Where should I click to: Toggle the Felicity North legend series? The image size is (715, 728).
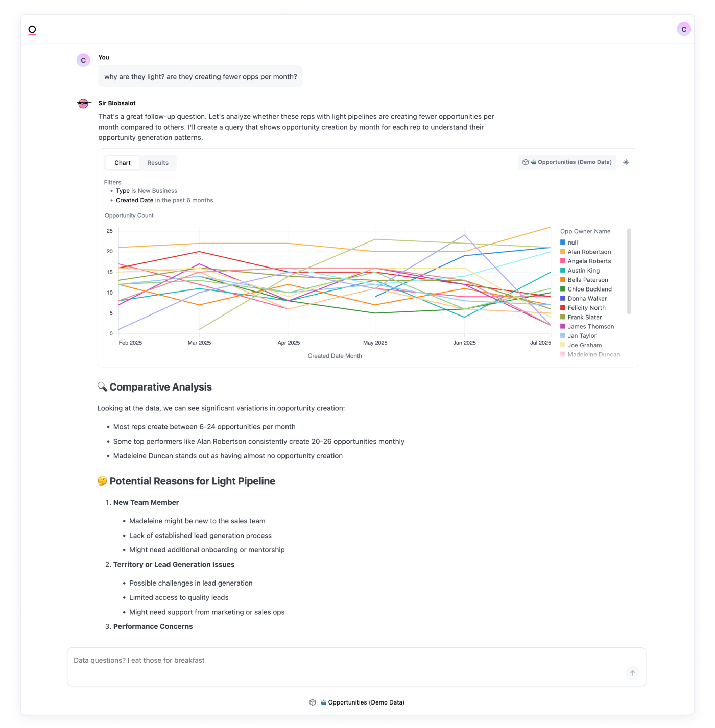pos(586,308)
